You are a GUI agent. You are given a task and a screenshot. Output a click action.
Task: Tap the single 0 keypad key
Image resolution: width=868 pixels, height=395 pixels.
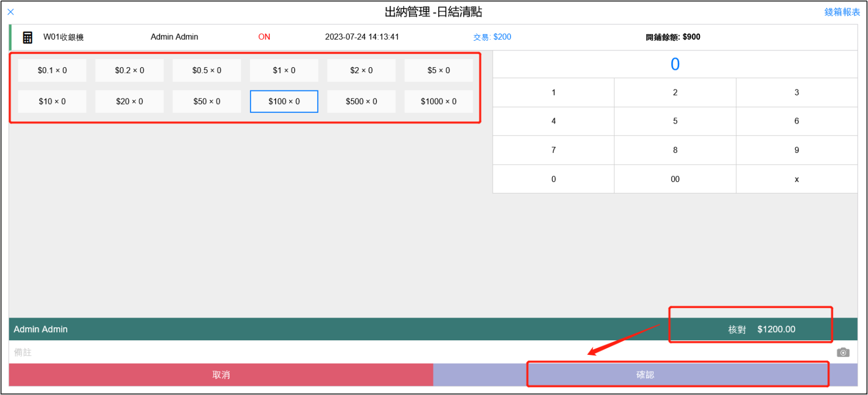pyautogui.click(x=553, y=179)
